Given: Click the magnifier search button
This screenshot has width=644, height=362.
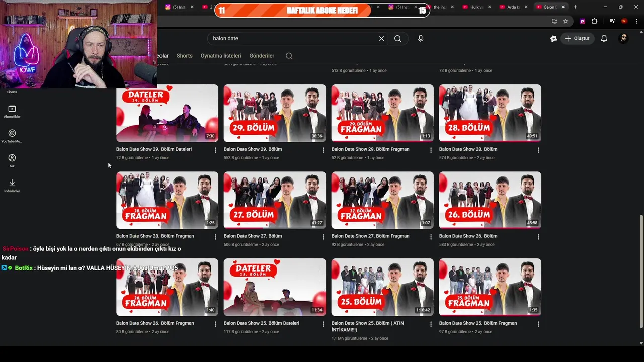Looking at the screenshot, I should click(398, 38).
